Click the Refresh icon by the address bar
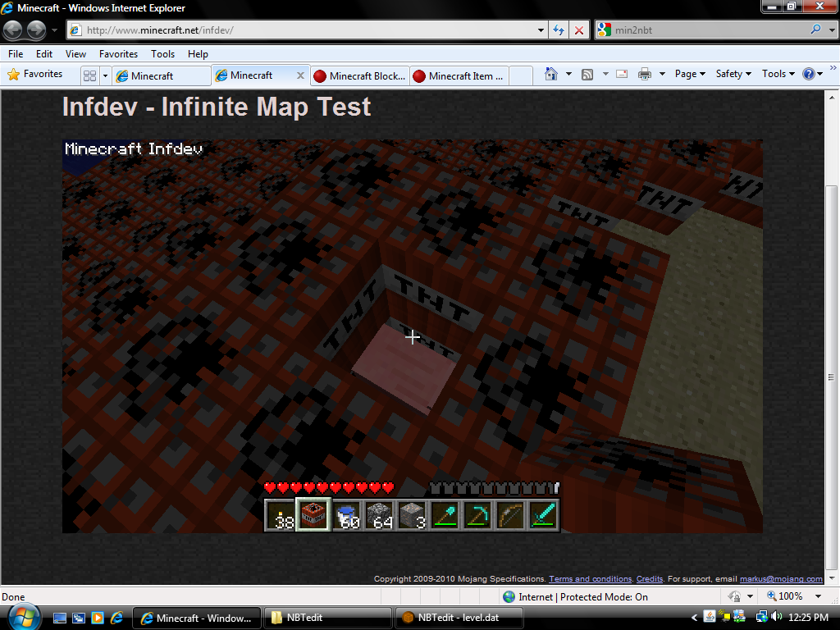This screenshot has height=630, width=840. 558,30
